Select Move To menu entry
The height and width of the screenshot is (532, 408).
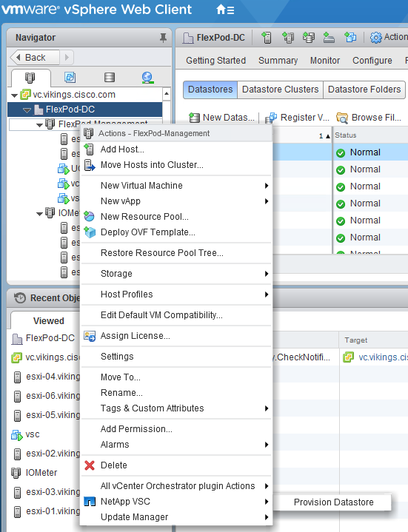176,377
